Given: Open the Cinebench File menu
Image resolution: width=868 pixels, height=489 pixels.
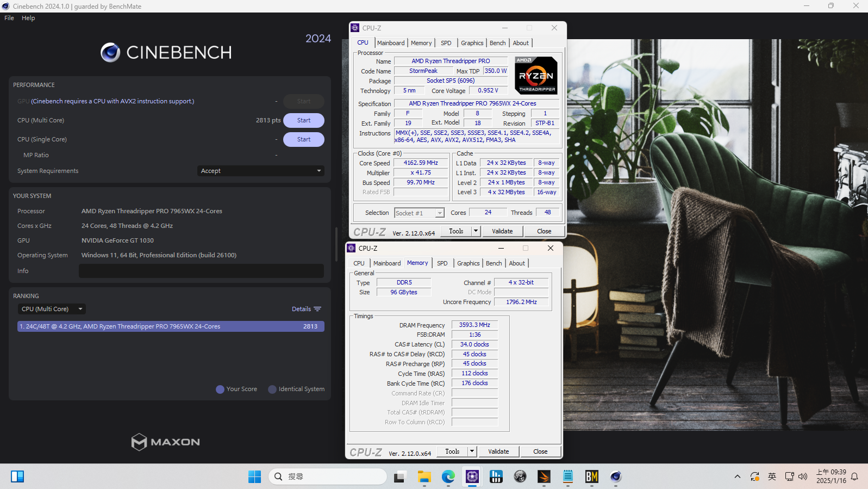Looking at the screenshot, I should click(9, 18).
